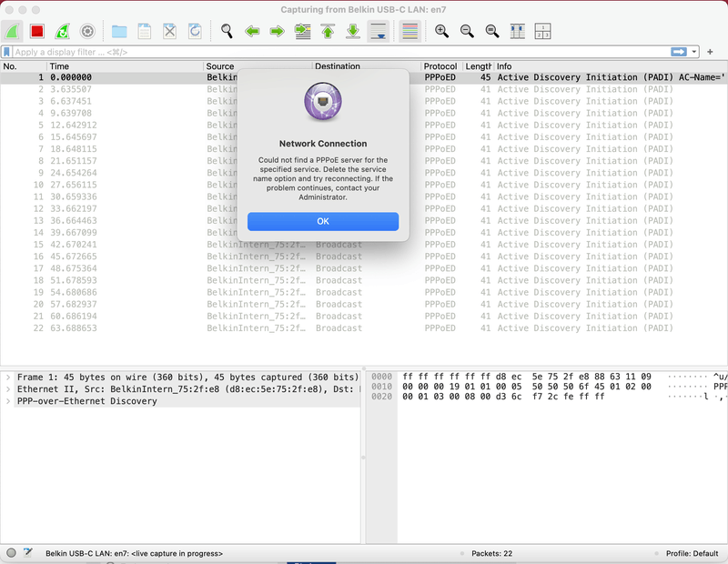The image size is (728, 564).
Task: Expand the Frame 1 details row
Action: (x=8, y=378)
